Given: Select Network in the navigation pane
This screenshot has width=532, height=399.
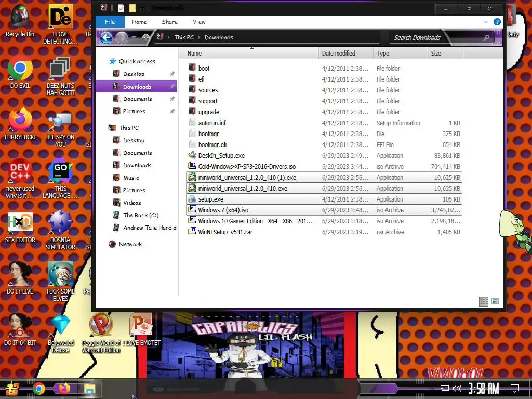Looking at the screenshot, I should click(130, 244).
